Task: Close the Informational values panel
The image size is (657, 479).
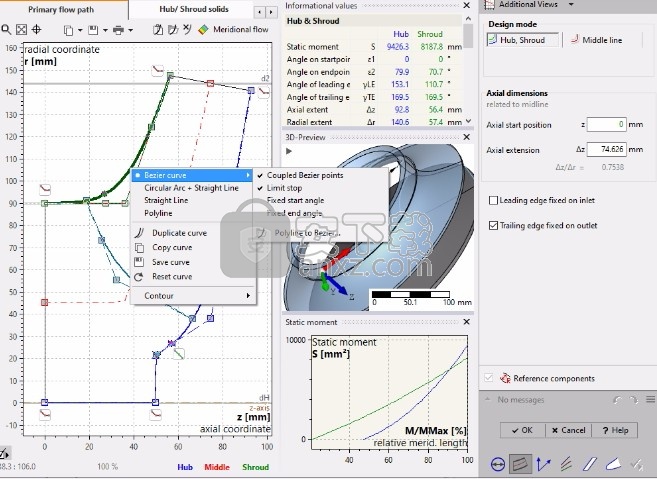Action: point(466,5)
